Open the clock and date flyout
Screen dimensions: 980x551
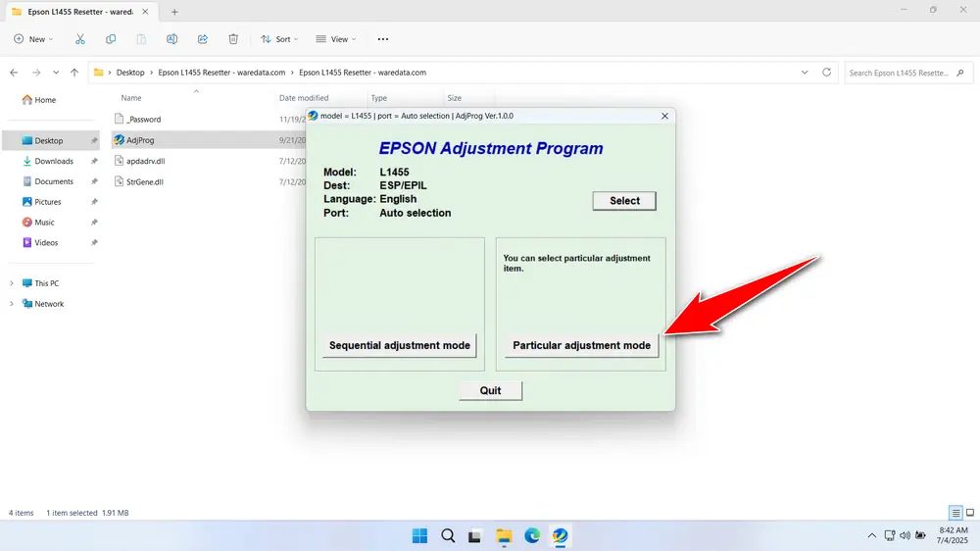953,535
